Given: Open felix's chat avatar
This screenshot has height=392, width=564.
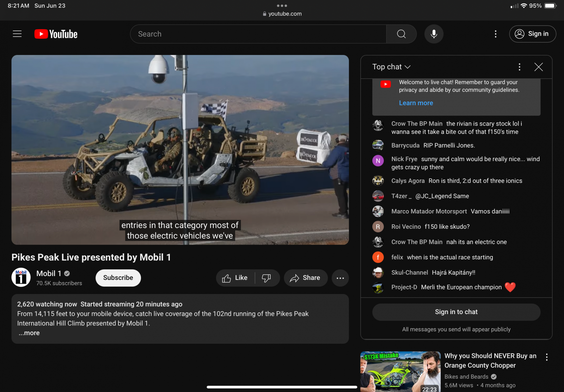Looking at the screenshot, I should [x=378, y=257].
